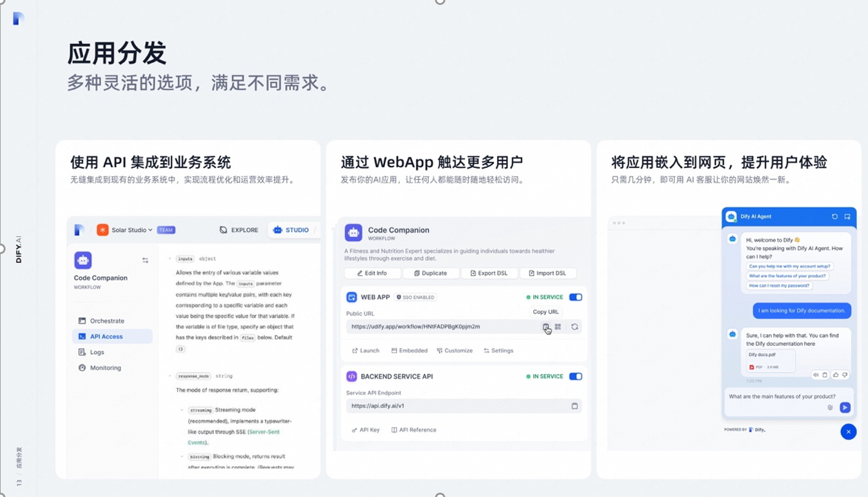Toggle the WEB APP service switch
The height and width of the screenshot is (497, 868).
[x=576, y=297]
